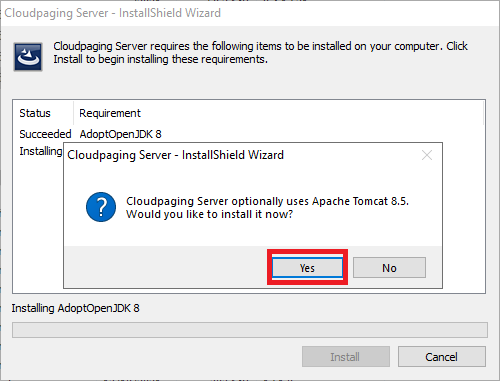Cancel the requirements installation
The width and height of the screenshot is (500, 381).
click(x=441, y=357)
